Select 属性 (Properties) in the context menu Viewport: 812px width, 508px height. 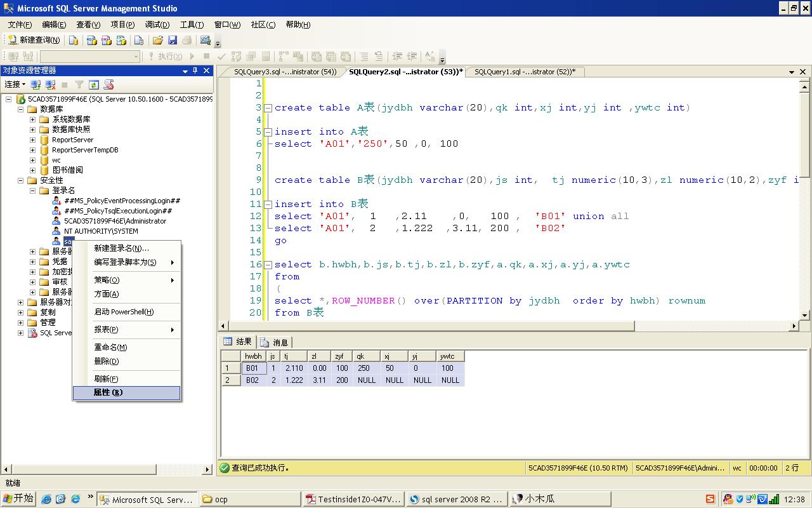coord(108,393)
